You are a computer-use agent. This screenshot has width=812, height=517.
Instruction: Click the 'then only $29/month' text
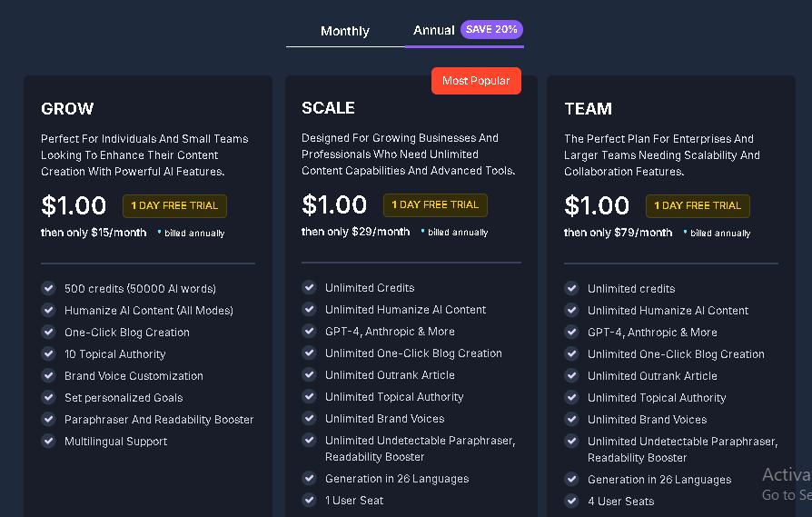point(356,232)
